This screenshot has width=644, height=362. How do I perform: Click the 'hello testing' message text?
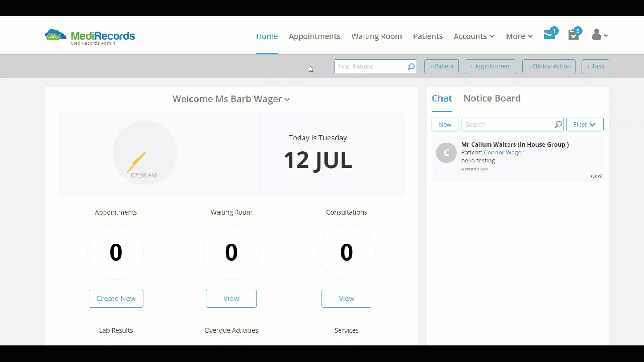[x=478, y=161]
